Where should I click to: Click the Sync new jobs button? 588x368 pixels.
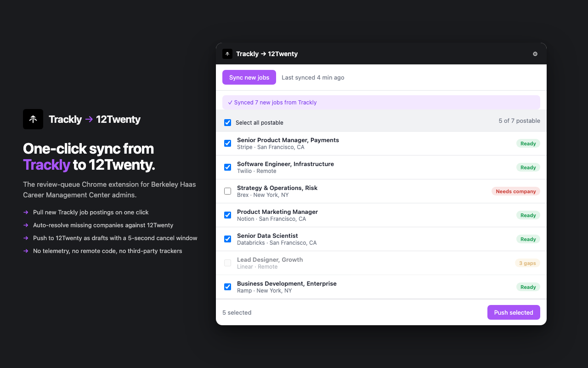pos(249,77)
